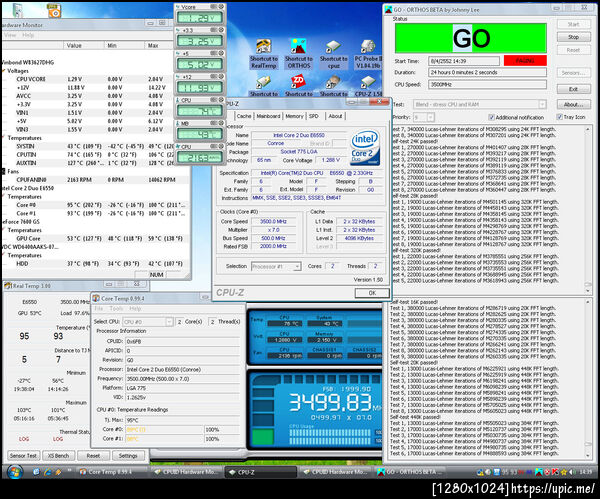Image resolution: width=600 pixels, height=499 pixels.
Task: Collapse the Voltages tree node in Hardware Monitor
Action: pos(4,71)
